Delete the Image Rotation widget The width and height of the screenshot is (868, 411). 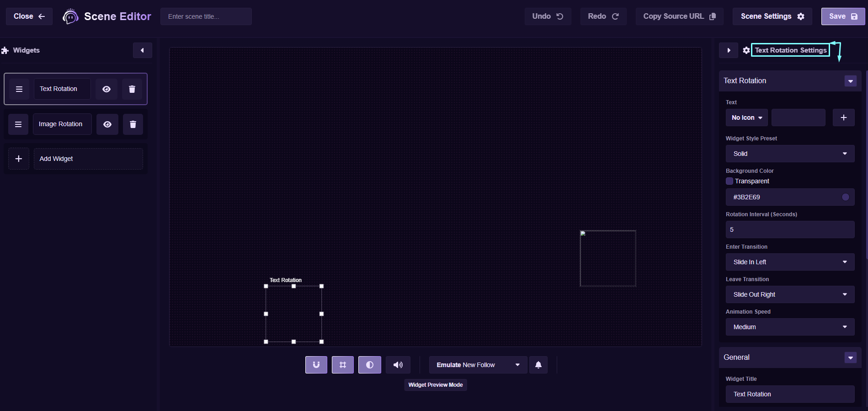point(133,124)
